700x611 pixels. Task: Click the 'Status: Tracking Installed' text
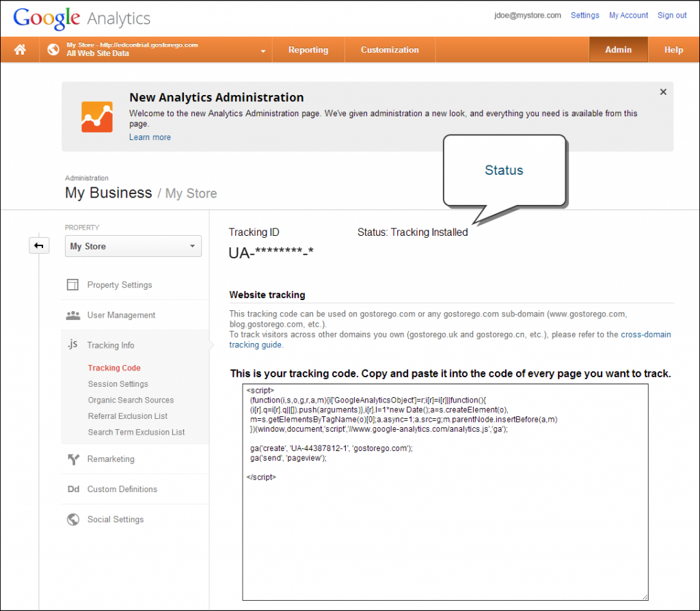coord(412,232)
